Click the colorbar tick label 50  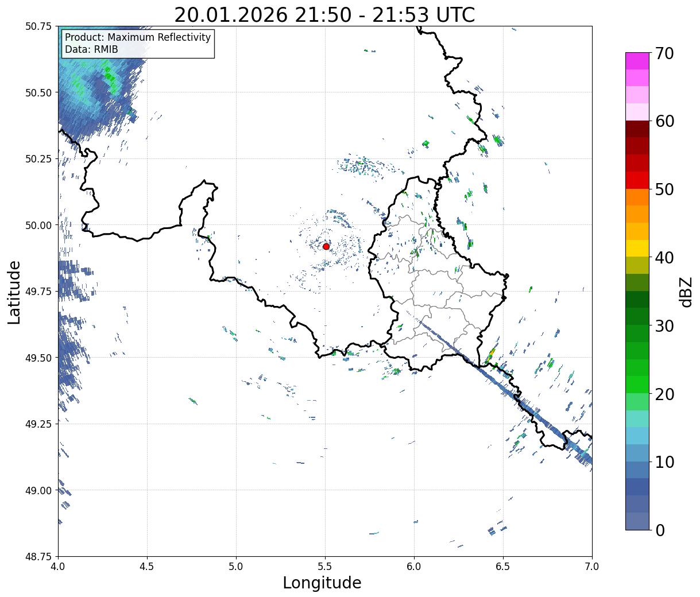click(x=664, y=189)
